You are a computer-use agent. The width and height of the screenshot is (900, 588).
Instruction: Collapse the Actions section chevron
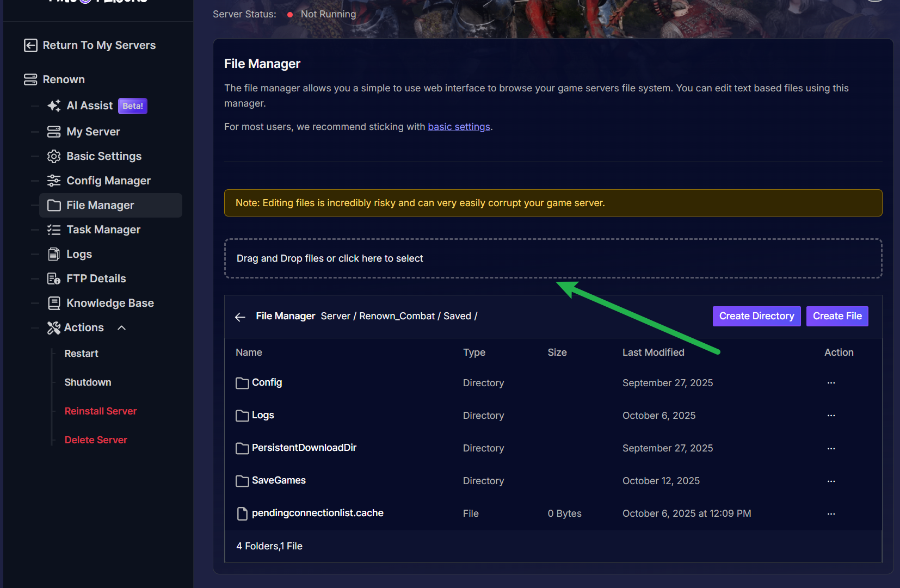coord(122,327)
